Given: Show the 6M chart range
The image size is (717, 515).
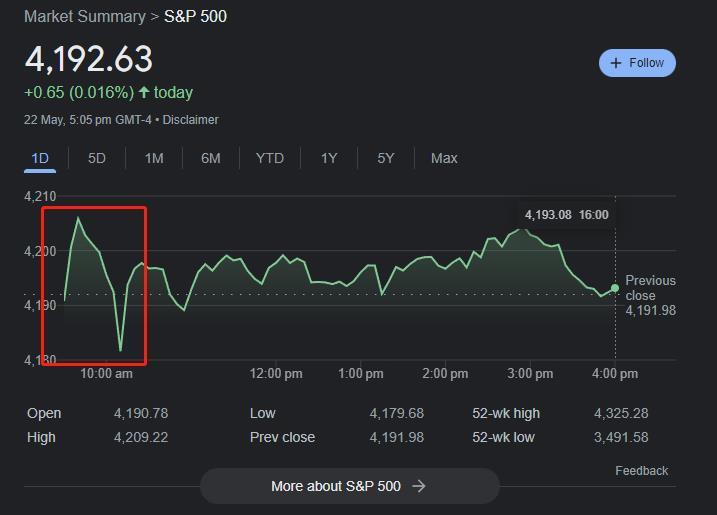Looking at the screenshot, I should pos(210,158).
